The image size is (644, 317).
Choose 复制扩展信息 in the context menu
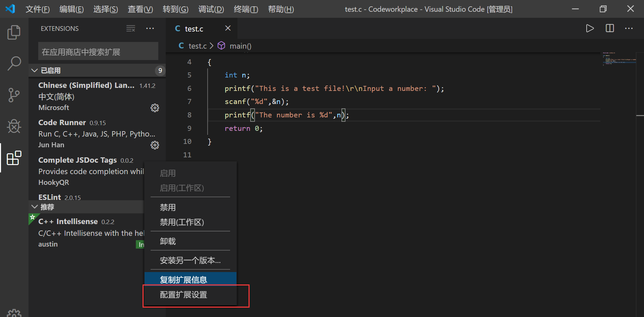(x=191, y=279)
